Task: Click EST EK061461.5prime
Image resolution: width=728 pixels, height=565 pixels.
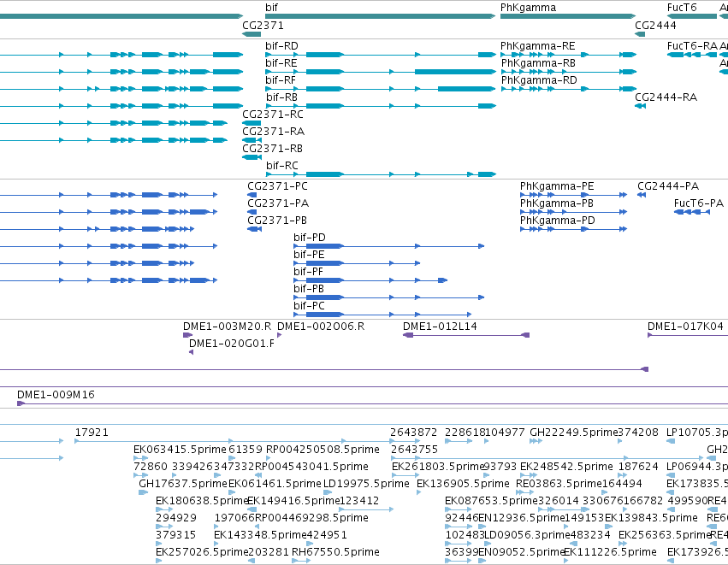Action: point(232,492)
